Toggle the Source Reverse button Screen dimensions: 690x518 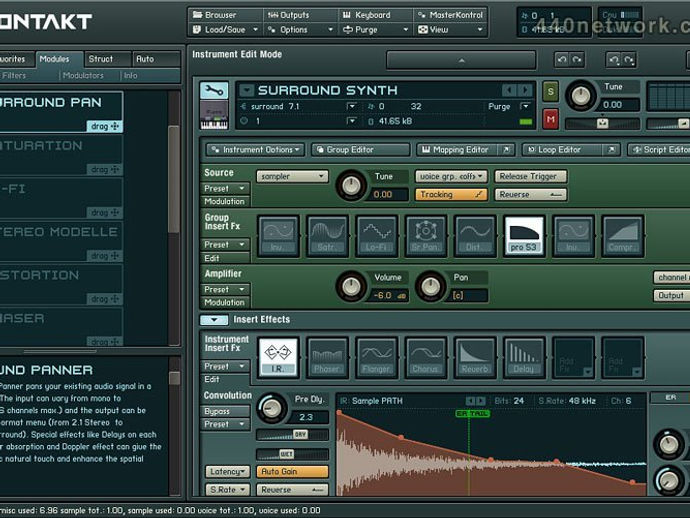click(530, 195)
